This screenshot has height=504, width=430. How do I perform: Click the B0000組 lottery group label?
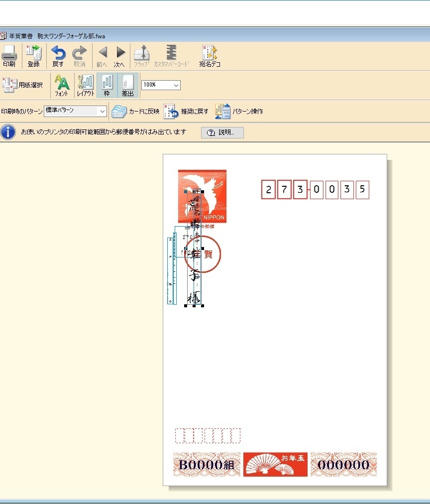click(207, 465)
